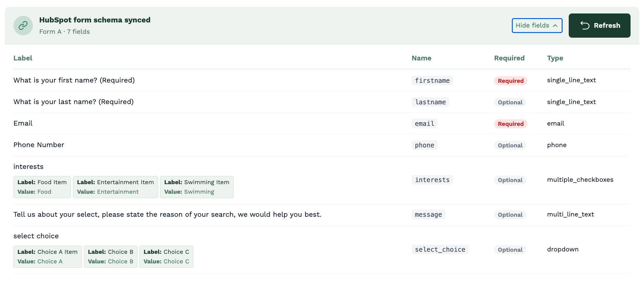Click the lastname field name chip
The height and width of the screenshot is (287, 644).
(x=430, y=102)
